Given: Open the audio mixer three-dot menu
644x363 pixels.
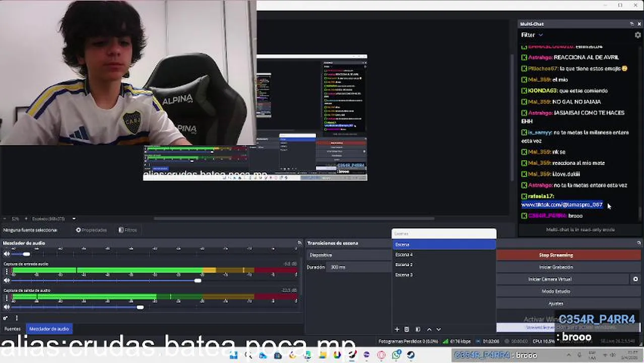Looking at the screenshot, I should pyautogui.click(x=17, y=318).
